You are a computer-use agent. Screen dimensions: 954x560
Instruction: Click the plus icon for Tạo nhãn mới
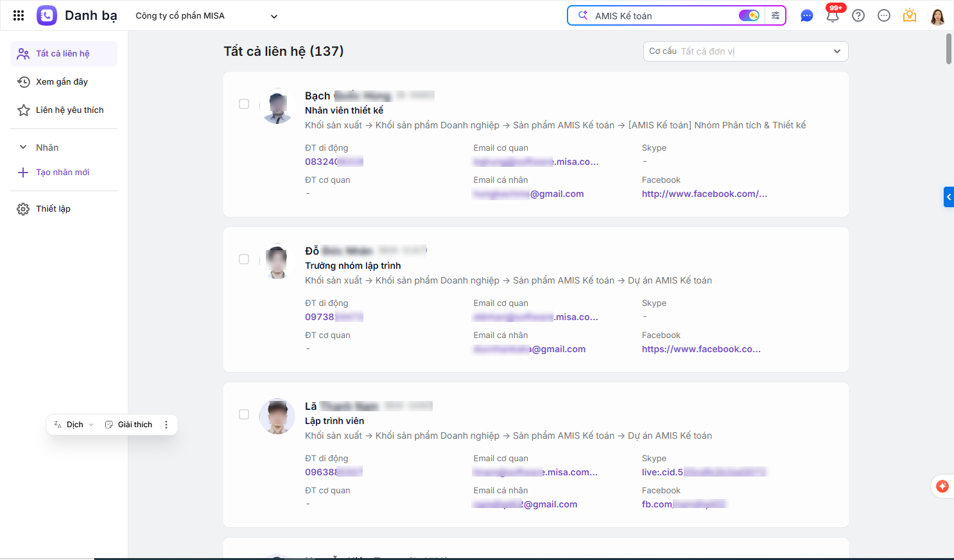23,173
